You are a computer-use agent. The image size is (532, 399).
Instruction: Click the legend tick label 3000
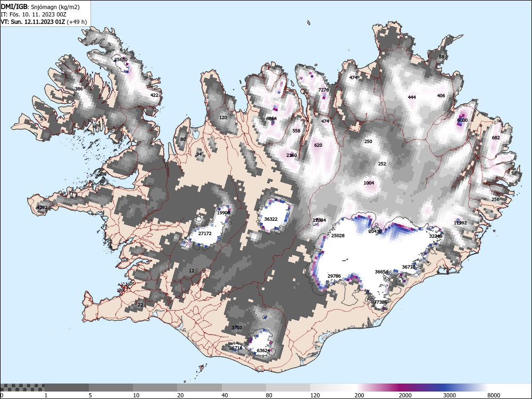[450, 395]
